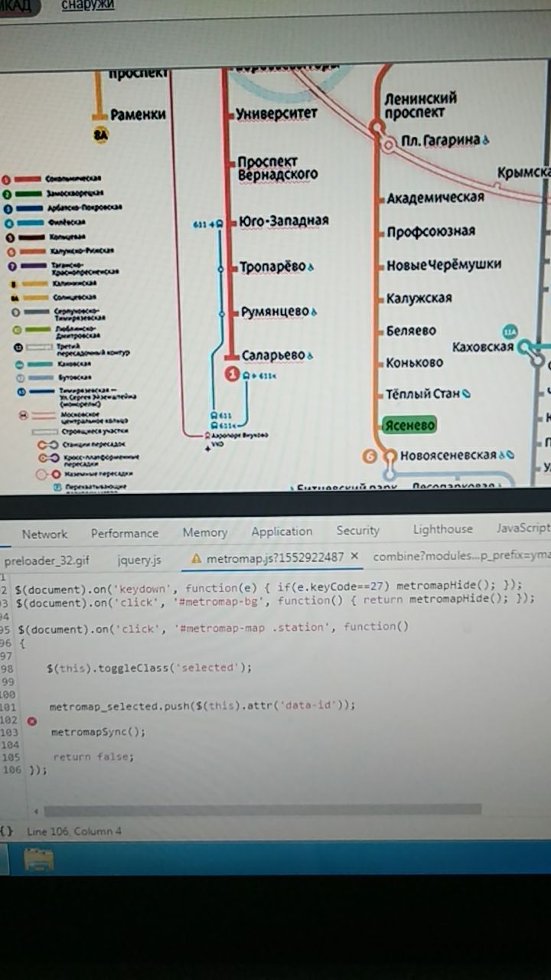Click the Ленинский проспект station label
Viewport: 551px width, 980px height.
pos(420,105)
